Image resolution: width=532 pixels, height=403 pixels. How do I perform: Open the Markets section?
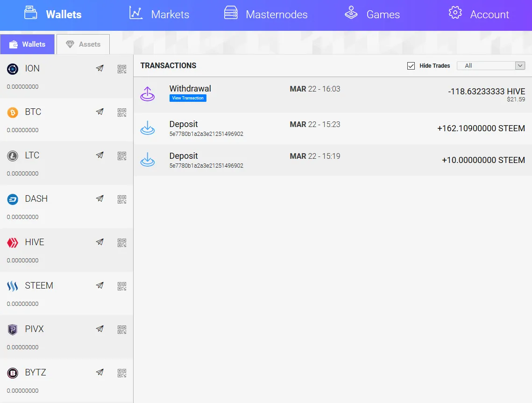pos(159,14)
